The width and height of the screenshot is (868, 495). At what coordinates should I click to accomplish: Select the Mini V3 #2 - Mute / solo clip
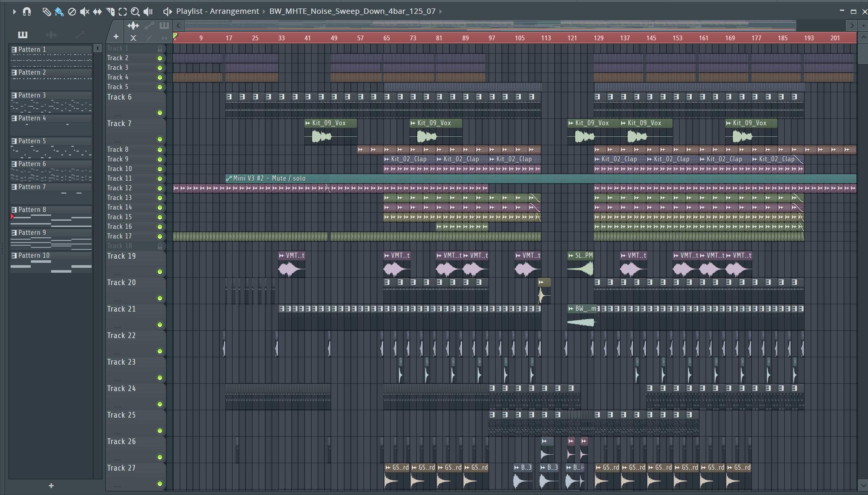tap(541, 179)
